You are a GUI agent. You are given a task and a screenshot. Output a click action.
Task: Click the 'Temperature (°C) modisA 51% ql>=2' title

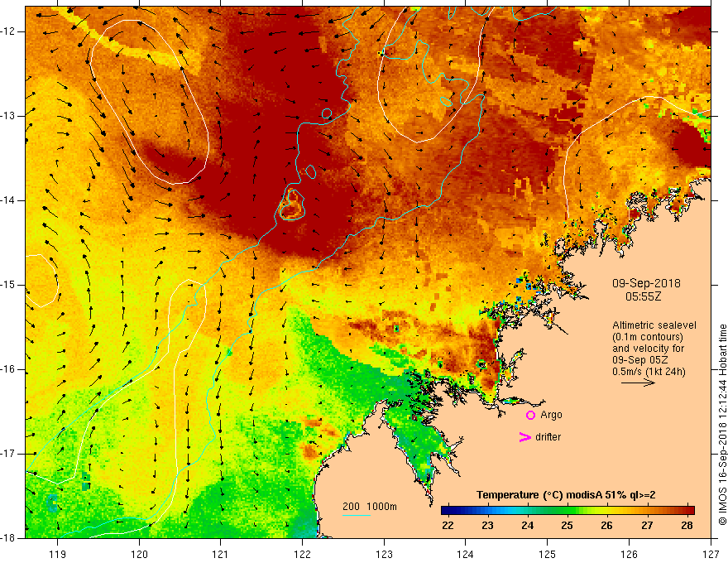566,495
